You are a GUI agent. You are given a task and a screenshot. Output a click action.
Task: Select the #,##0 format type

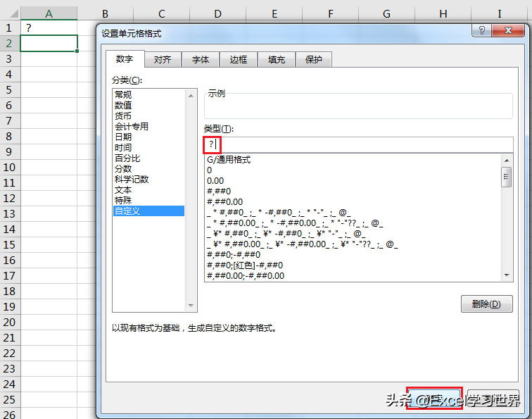click(x=353, y=191)
